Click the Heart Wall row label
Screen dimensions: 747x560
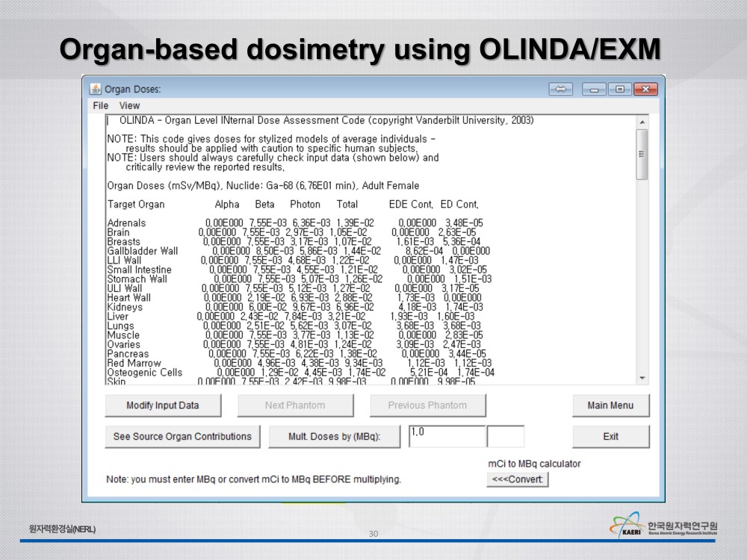point(128,298)
